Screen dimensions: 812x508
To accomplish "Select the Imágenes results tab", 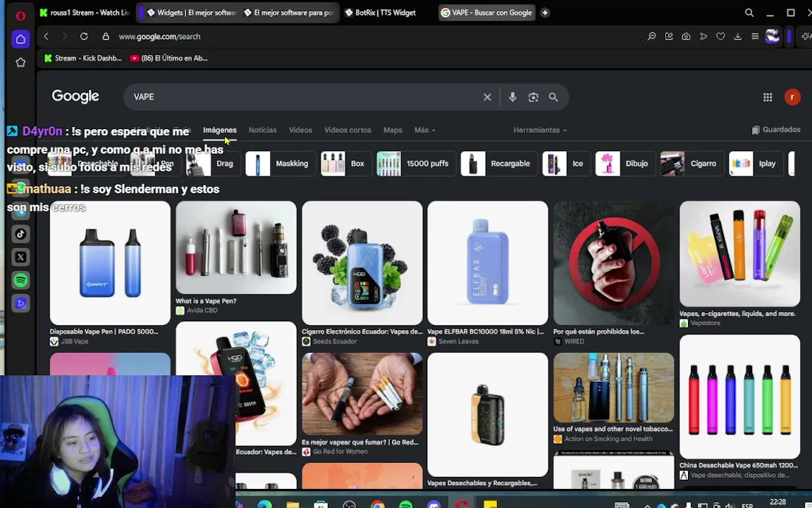I will tap(220, 130).
